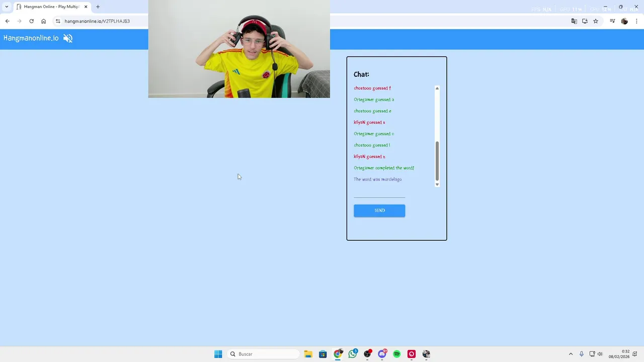The width and height of the screenshot is (644, 362).
Task: Open File Explorer from taskbar
Action: pyautogui.click(x=308, y=354)
